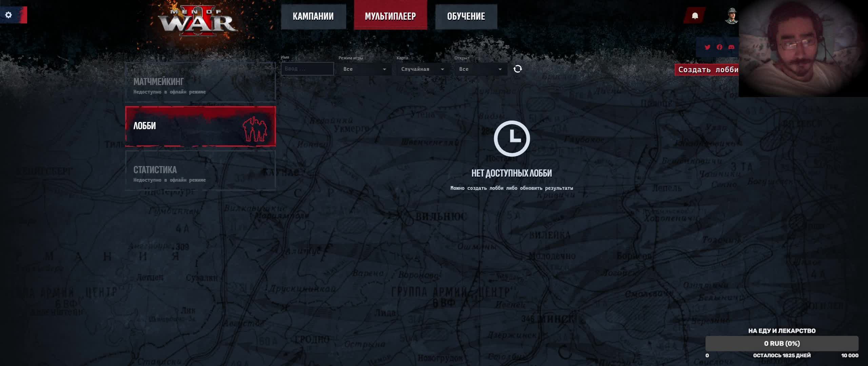Click the clock icon above the no-lobbies message

click(512, 138)
